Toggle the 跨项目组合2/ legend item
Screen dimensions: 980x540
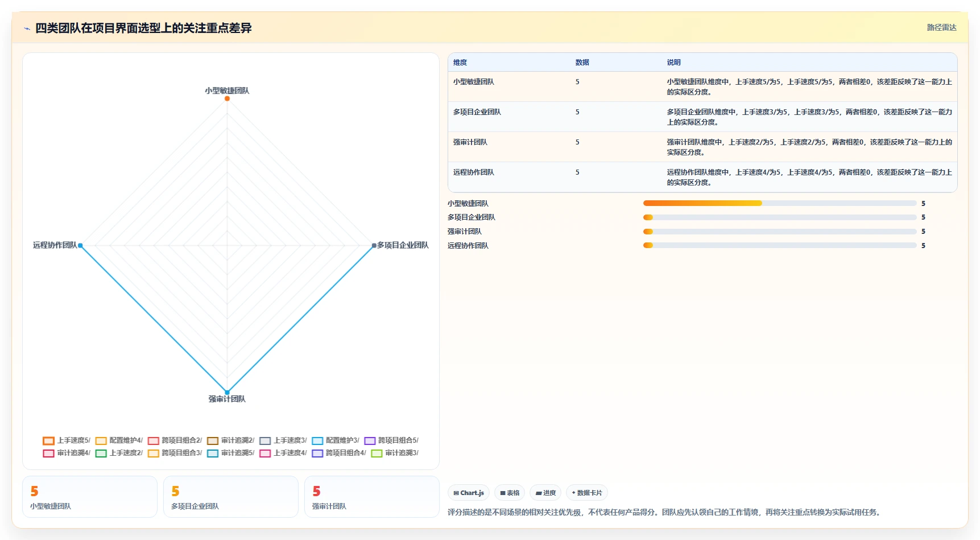click(175, 440)
